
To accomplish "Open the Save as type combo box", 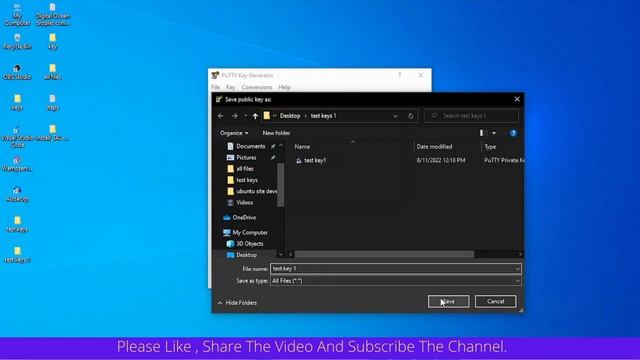I will [396, 281].
